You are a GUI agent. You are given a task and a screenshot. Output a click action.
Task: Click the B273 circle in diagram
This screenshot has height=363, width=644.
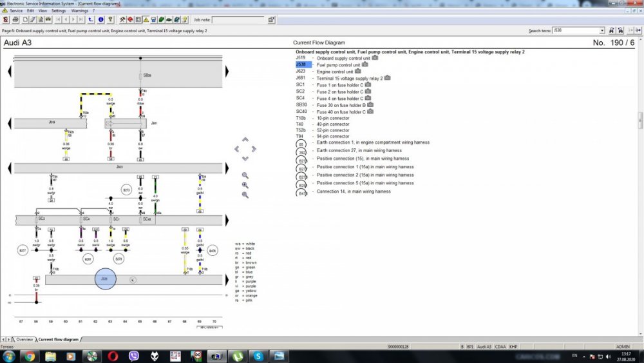click(126, 190)
